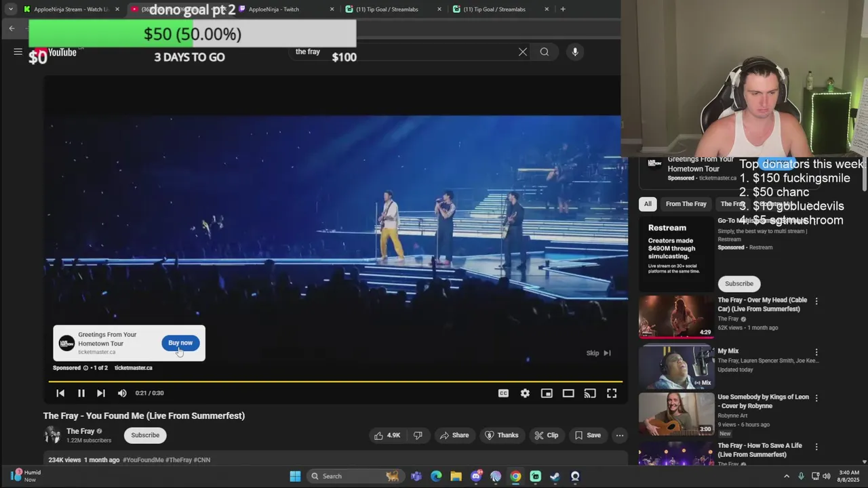Click the Thanks button
The image size is (868, 488).
[501, 435]
